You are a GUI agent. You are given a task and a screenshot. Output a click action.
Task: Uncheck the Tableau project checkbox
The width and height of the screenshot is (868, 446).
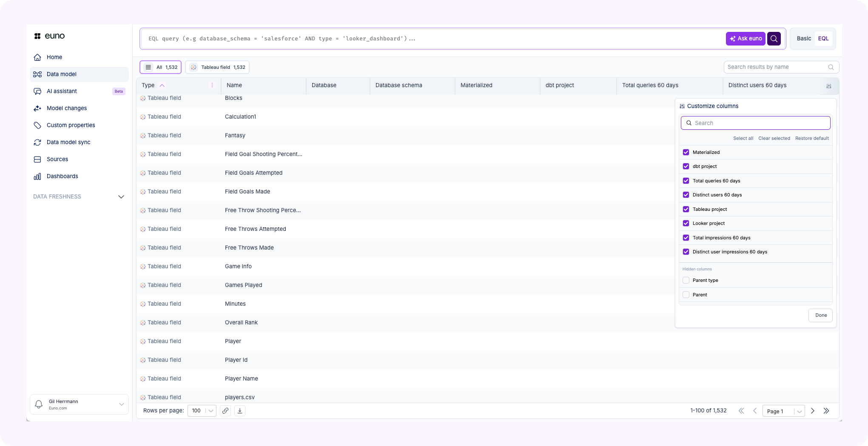pyautogui.click(x=686, y=209)
